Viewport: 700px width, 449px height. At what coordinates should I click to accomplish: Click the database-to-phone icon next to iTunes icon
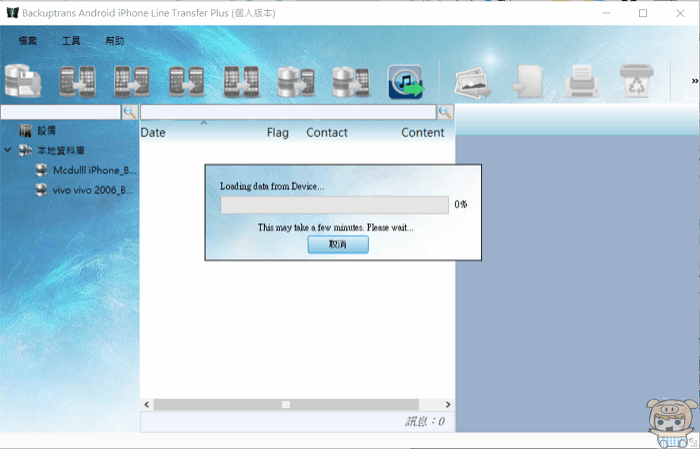point(351,82)
